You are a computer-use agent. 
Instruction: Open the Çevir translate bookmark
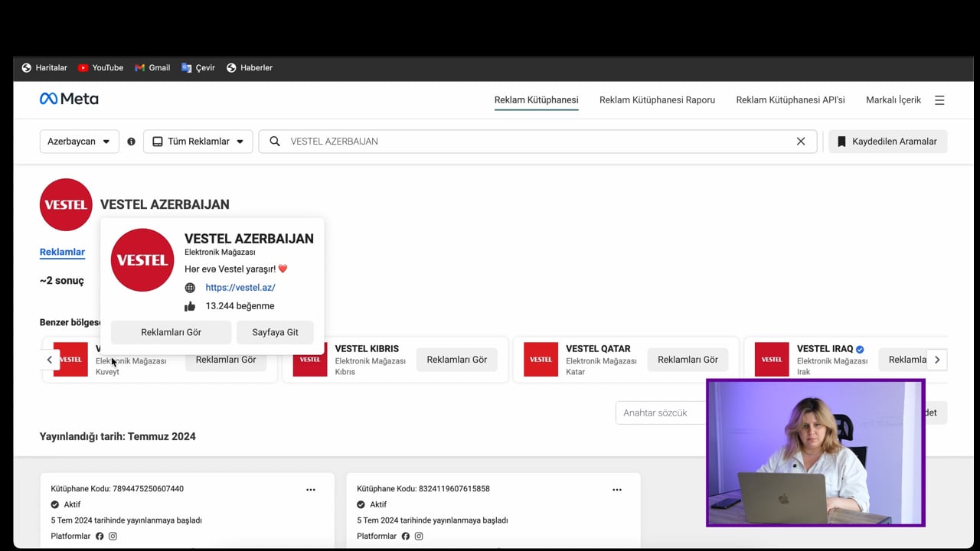(x=198, y=67)
